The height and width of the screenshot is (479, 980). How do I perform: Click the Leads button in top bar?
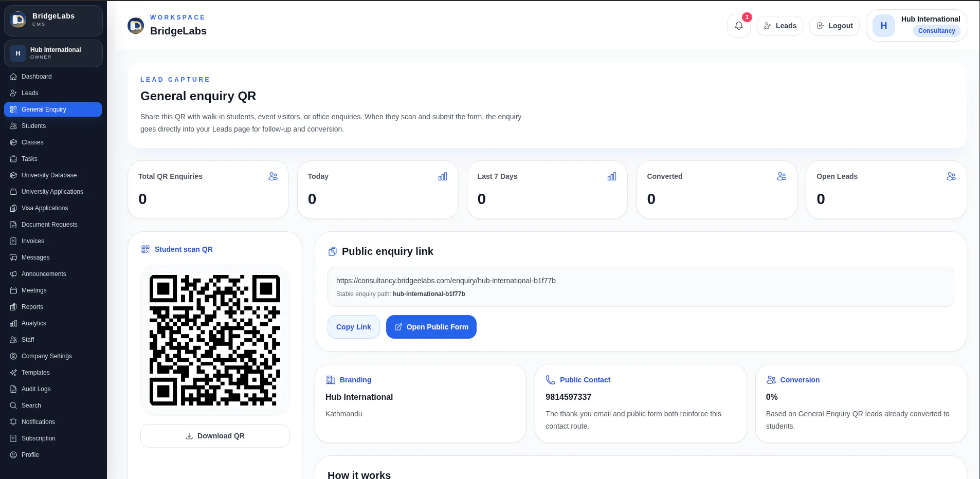point(780,26)
